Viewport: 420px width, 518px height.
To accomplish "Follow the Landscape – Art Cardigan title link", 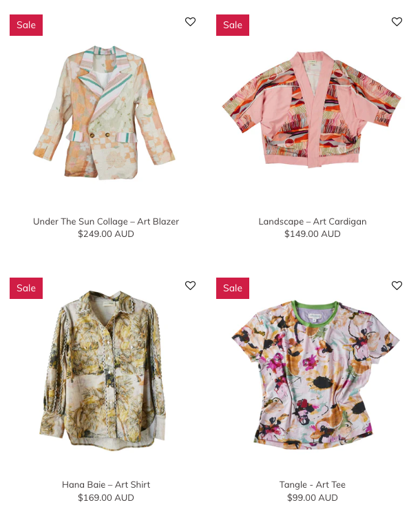I will tap(313, 221).
